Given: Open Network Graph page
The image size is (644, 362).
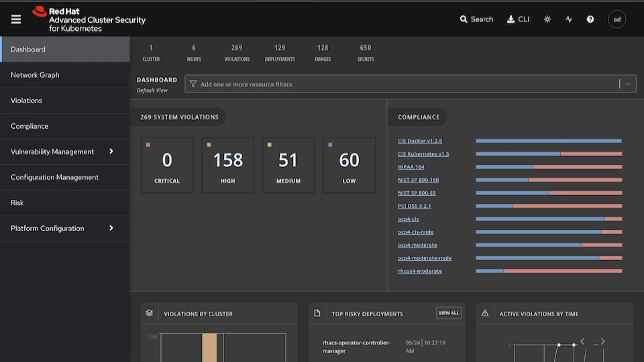Looking at the screenshot, I should coord(65,75).
